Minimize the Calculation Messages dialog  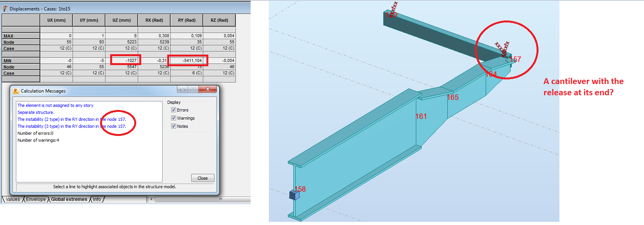click(x=183, y=89)
